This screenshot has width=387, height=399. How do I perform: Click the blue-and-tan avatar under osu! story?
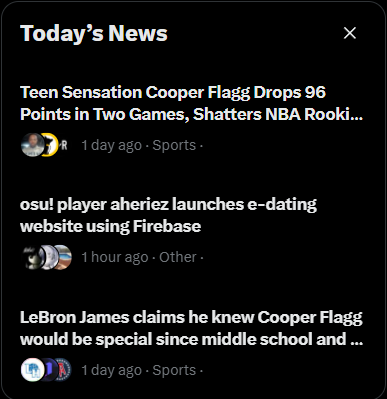[x=63, y=257]
